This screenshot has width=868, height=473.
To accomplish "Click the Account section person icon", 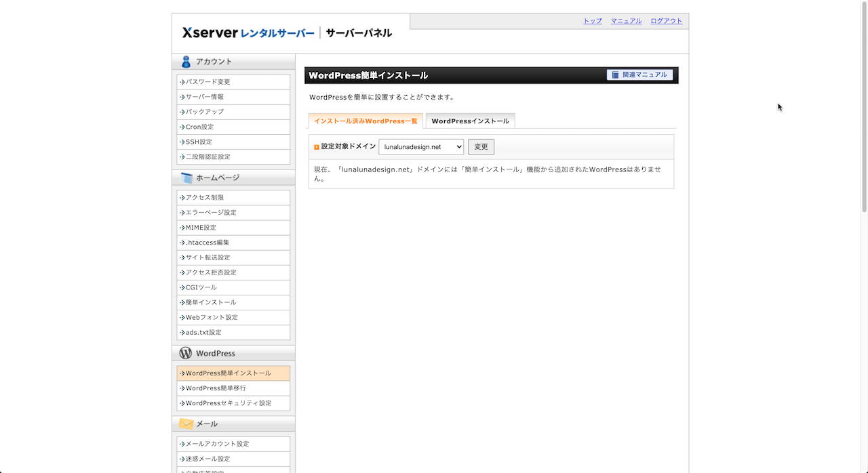I will pyautogui.click(x=186, y=62).
